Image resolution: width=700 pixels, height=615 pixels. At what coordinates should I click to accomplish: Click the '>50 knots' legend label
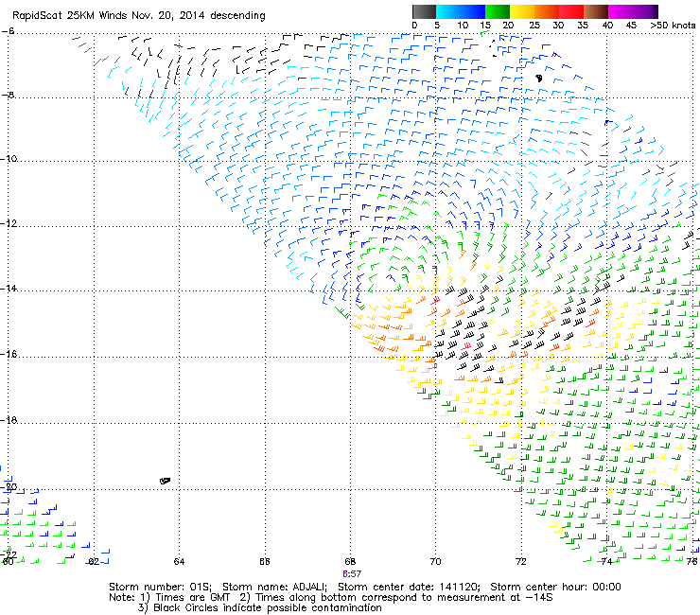[x=673, y=26]
